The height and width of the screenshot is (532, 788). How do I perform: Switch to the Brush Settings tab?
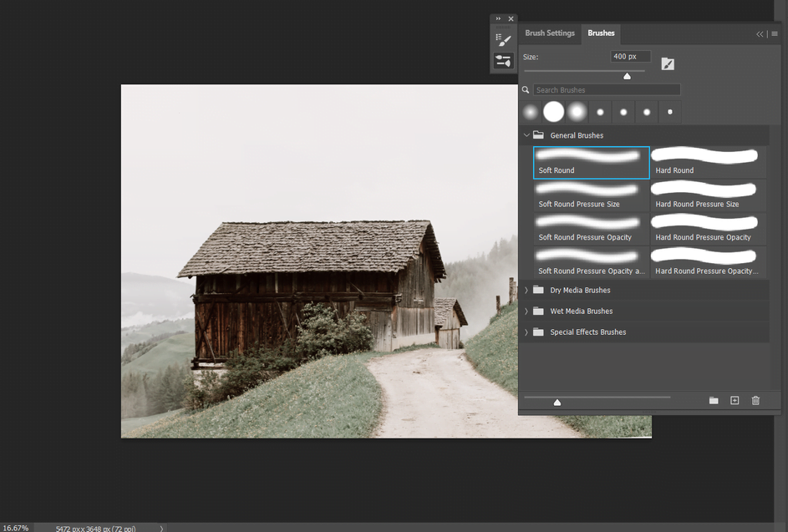(x=549, y=33)
